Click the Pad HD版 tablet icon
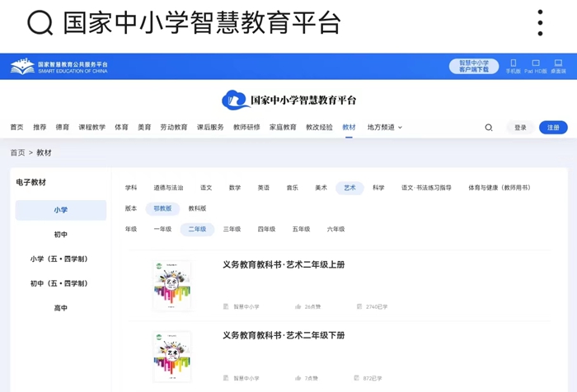Screen dimensions: 577x392 pos(535,63)
